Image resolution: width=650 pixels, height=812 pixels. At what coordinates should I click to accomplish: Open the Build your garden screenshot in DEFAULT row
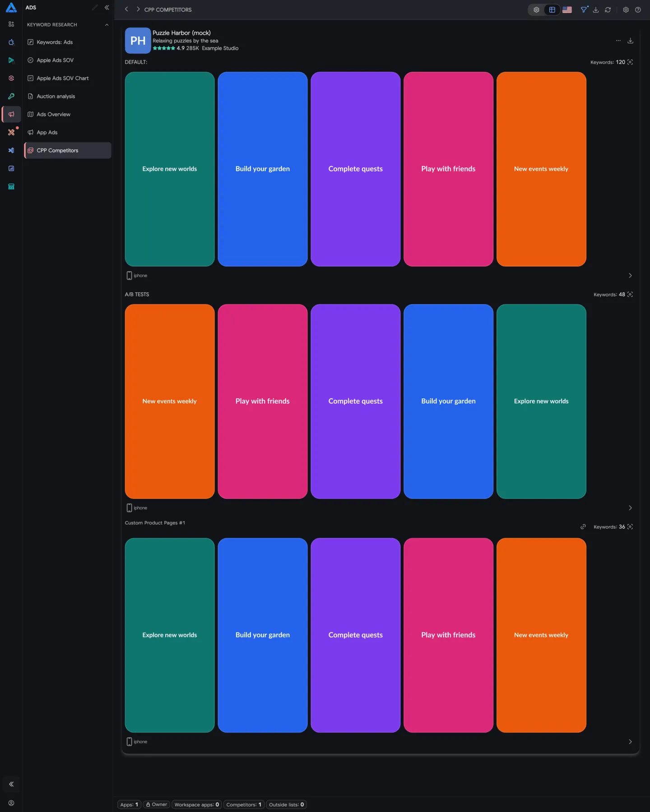point(263,169)
